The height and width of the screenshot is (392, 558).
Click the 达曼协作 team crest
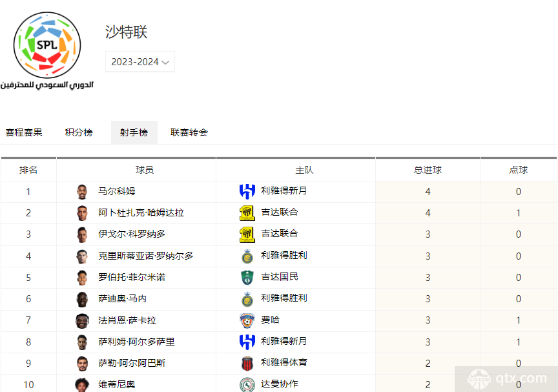[247, 384]
